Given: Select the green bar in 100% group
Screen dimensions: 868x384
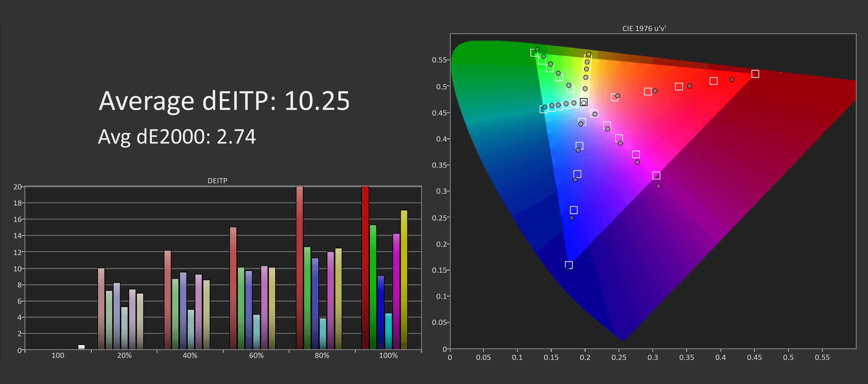Looking at the screenshot, I should point(373,287).
